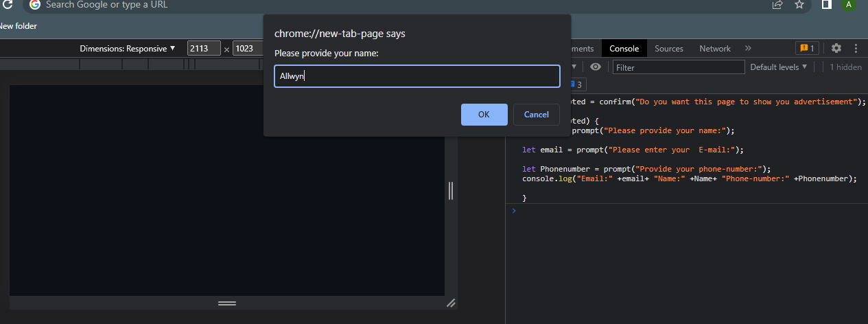Screen dimensions: 868x324
Task: Click OK in the name prompt dialog
Action: click(484, 115)
